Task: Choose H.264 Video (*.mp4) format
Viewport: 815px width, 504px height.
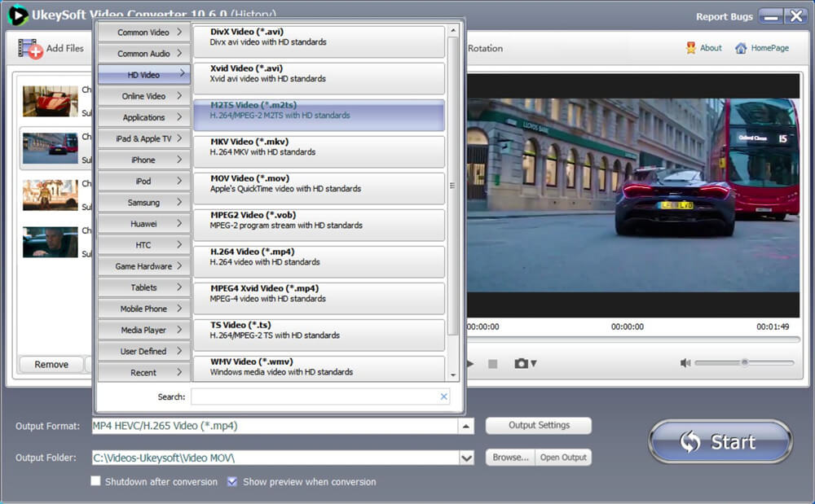Action: point(319,261)
